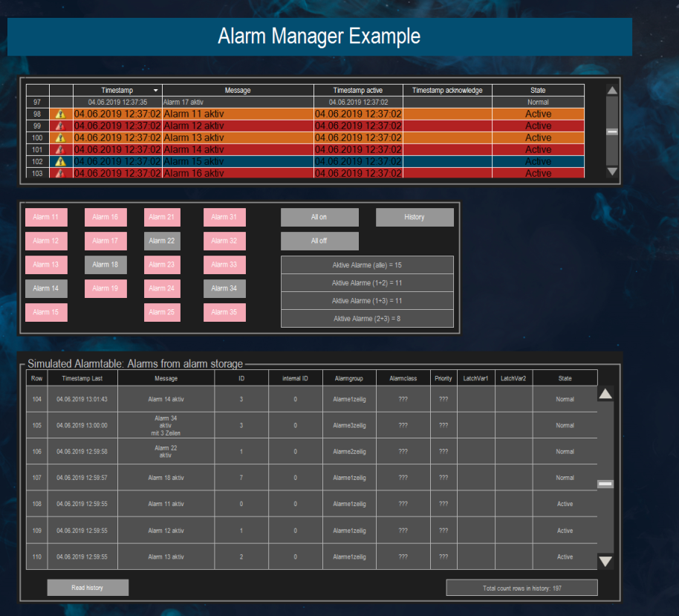Click the alarm icon beside Alarm 12 aktiv
The width and height of the screenshot is (679, 616).
[x=61, y=126]
